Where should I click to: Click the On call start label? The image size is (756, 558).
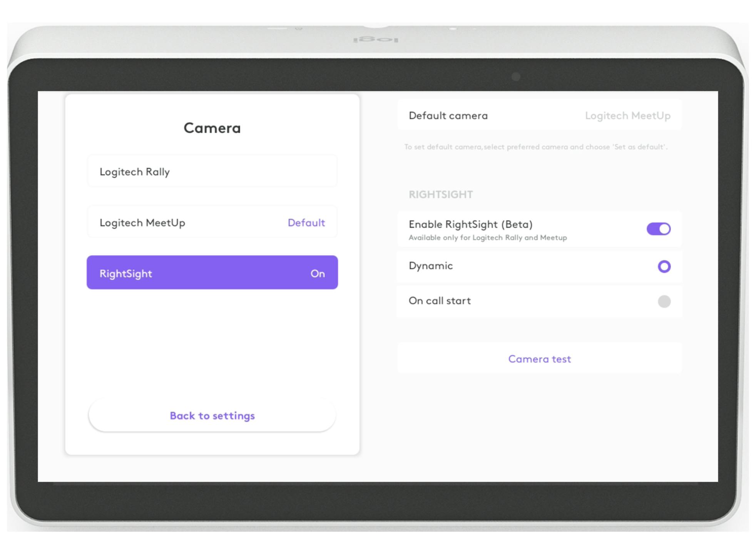[439, 301]
